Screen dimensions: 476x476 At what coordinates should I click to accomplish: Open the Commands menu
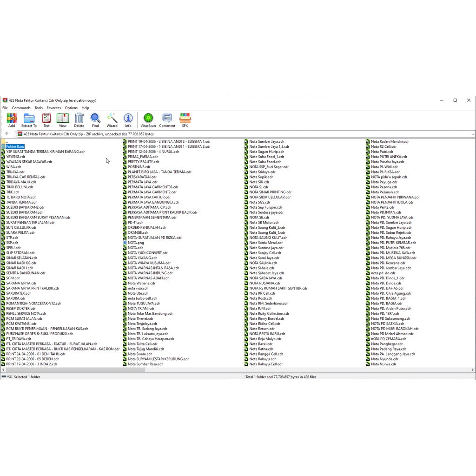coord(21,107)
